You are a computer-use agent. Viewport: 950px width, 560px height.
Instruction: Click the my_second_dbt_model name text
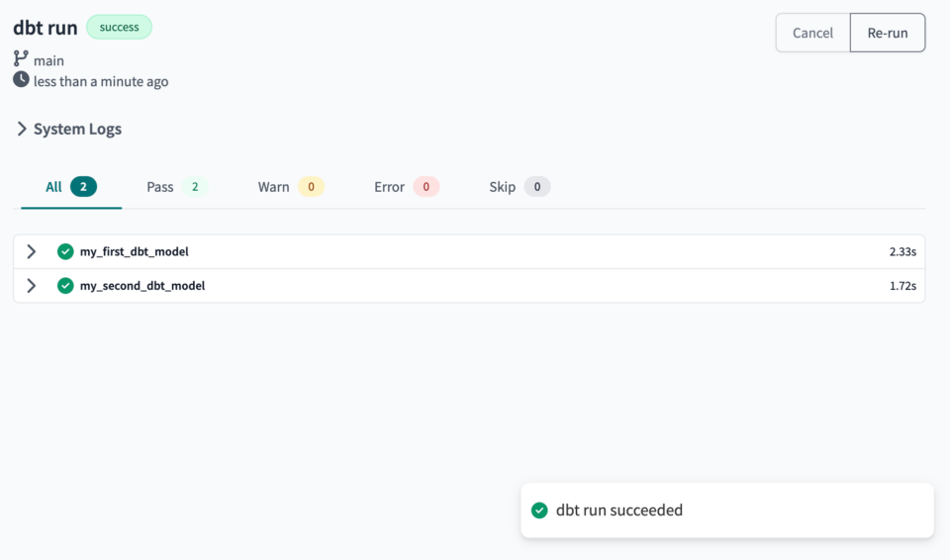coord(142,286)
